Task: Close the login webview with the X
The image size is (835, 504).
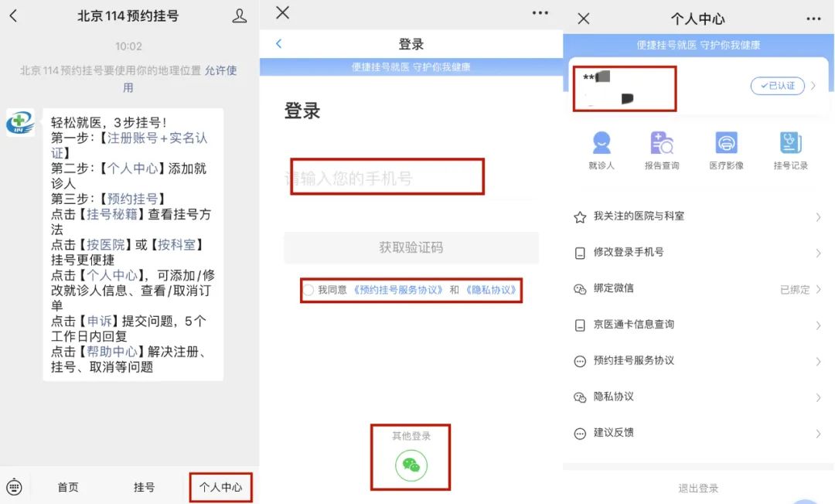Action: [283, 13]
